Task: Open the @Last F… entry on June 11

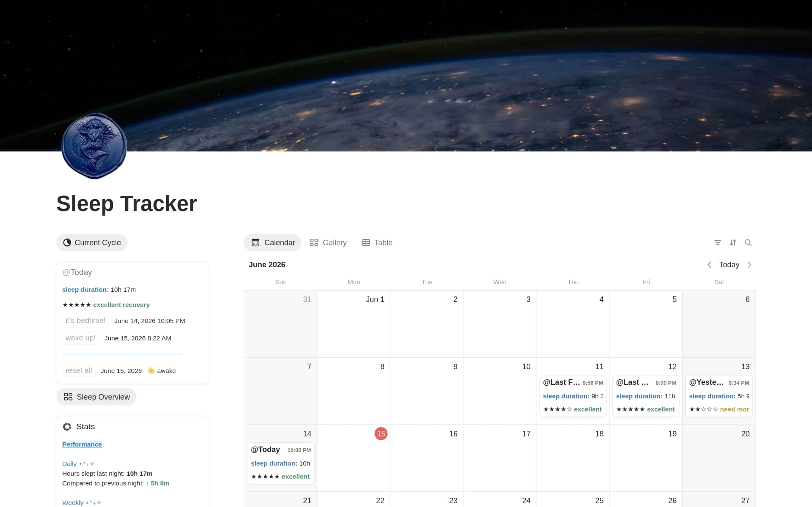Action: click(x=573, y=396)
